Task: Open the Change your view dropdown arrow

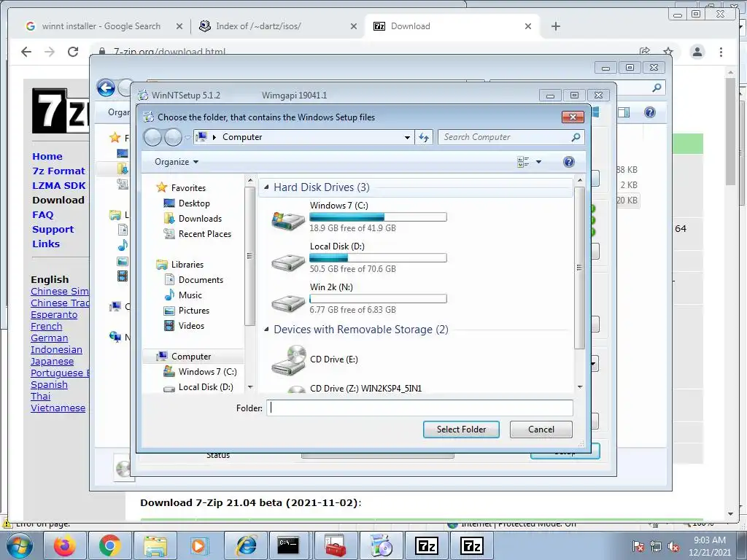Action: (539, 162)
